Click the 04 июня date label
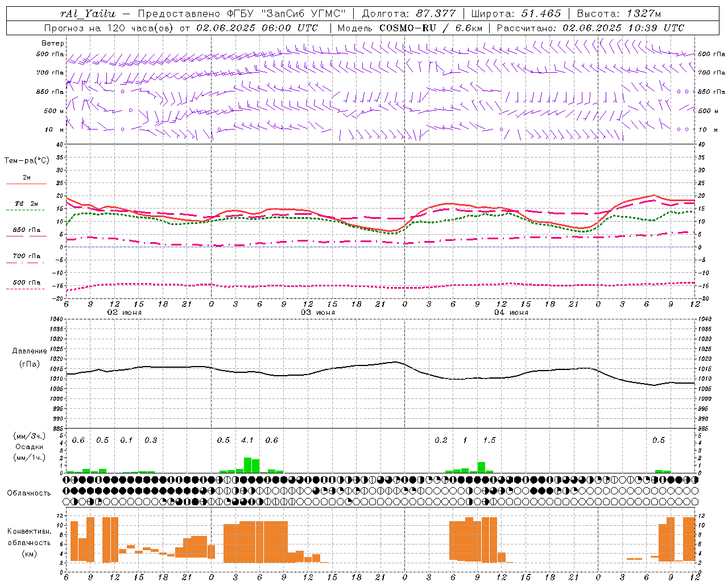Viewport: 728px width, 582px height. pos(511,313)
